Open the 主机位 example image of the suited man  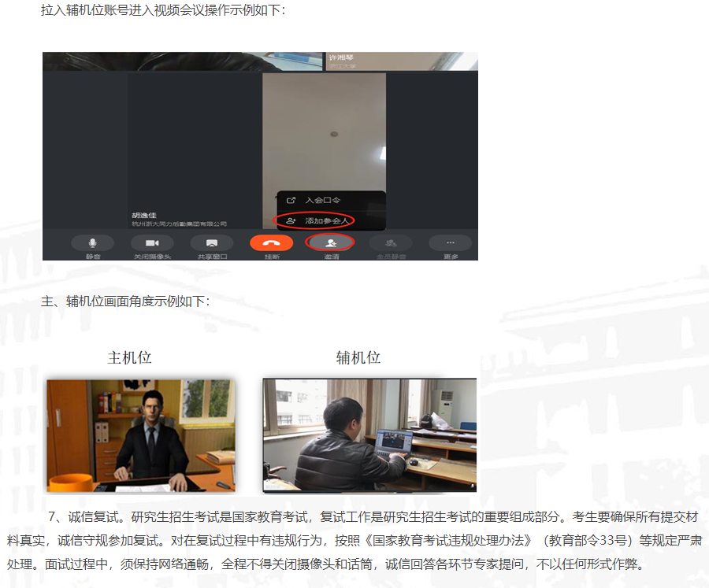pos(140,435)
